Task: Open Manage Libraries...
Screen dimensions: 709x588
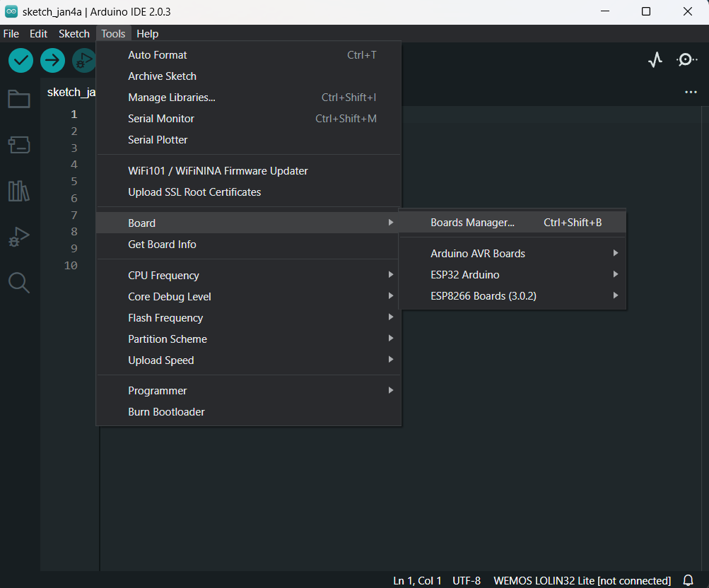Action: coord(249,98)
